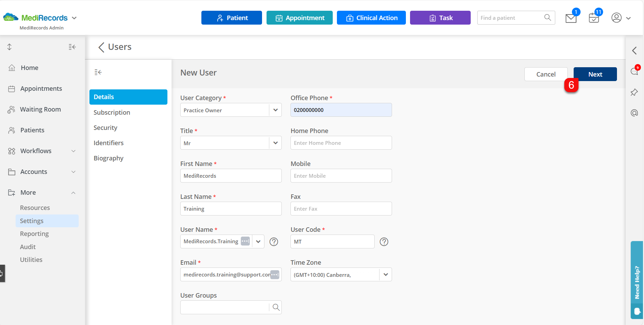This screenshot has width=644, height=325.
Task: Click the pin icon in the right panel
Action: click(634, 92)
